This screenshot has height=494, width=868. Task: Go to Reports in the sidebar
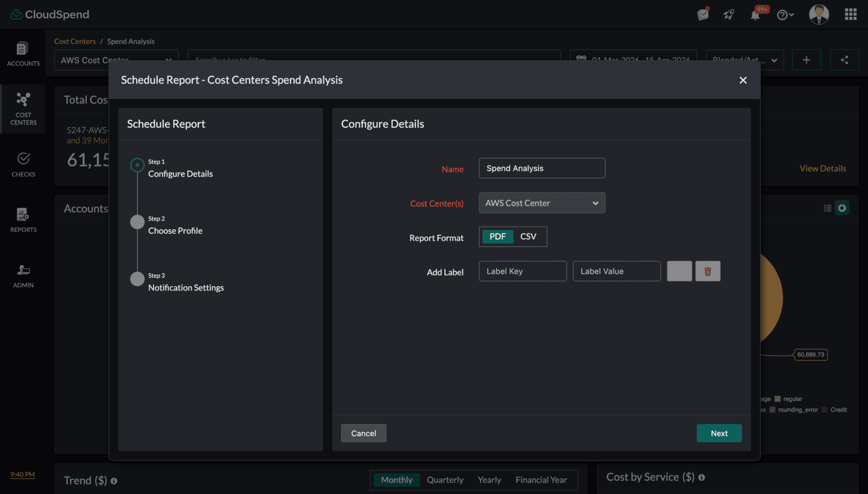23,220
